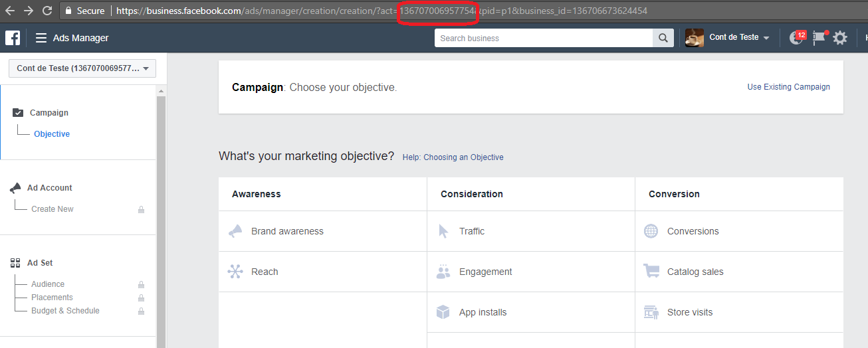The height and width of the screenshot is (348, 868).
Task: Click the flag pages icon
Action: [x=819, y=38]
